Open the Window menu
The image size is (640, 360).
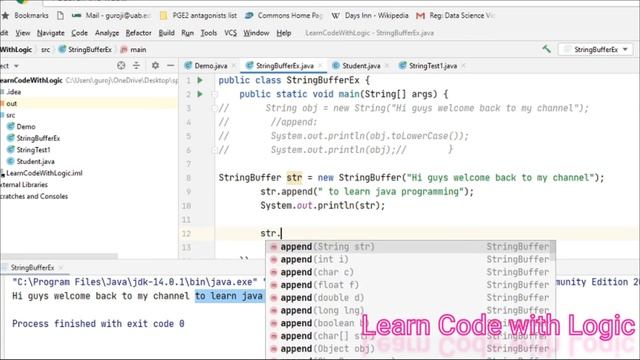coord(256,33)
